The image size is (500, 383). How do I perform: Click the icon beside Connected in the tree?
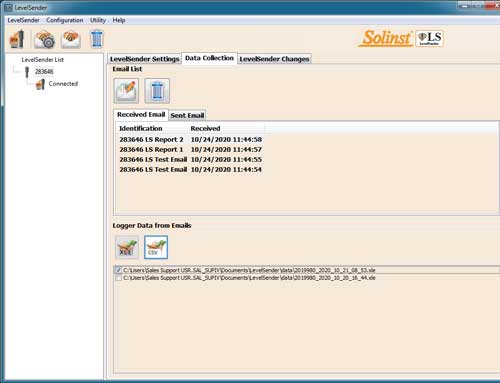click(40, 84)
